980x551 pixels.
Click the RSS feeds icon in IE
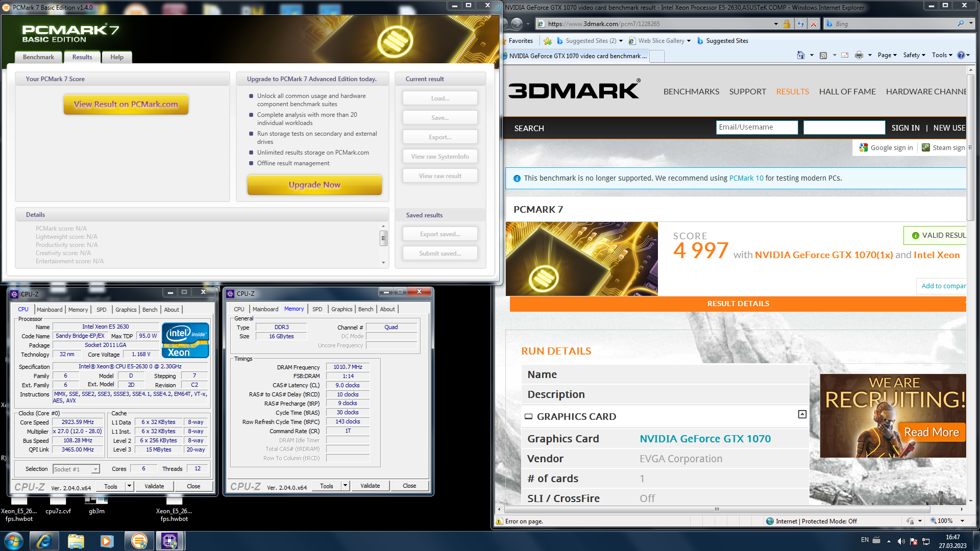click(823, 55)
